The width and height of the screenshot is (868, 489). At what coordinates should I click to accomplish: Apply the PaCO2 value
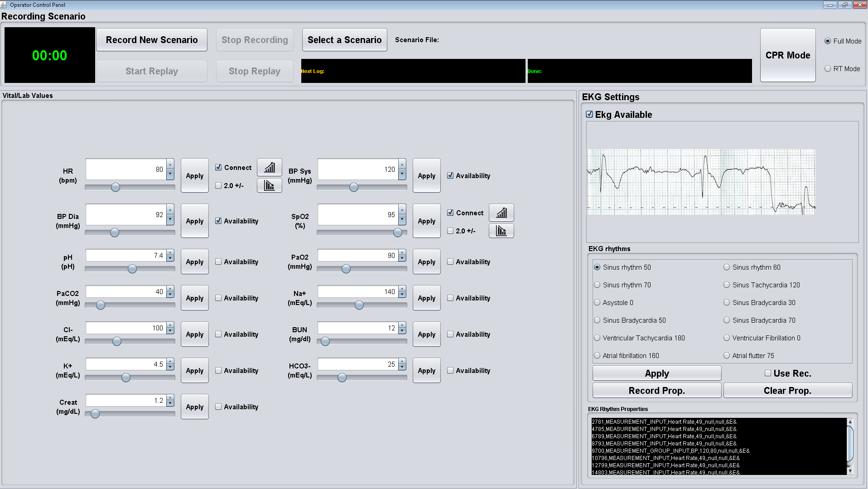(x=195, y=298)
